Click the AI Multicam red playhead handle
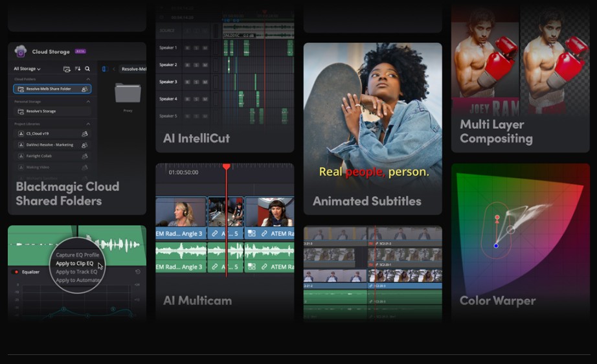This screenshot has height=364, width=597. pyautogui.click(x=227, y=166)
